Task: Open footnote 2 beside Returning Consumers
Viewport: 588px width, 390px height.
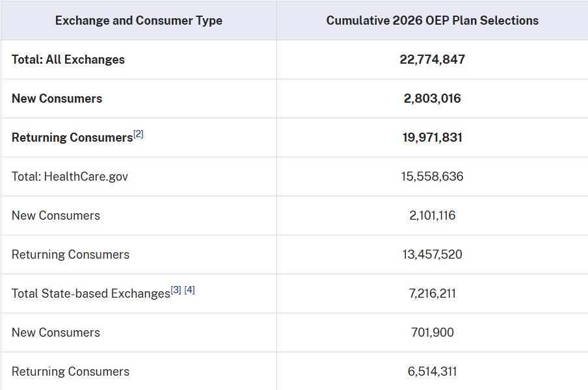Action: tap(138, 135)
